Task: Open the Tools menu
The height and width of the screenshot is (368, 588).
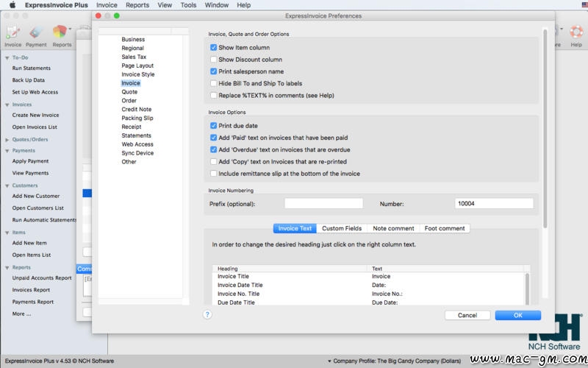Action: [188, 5]
